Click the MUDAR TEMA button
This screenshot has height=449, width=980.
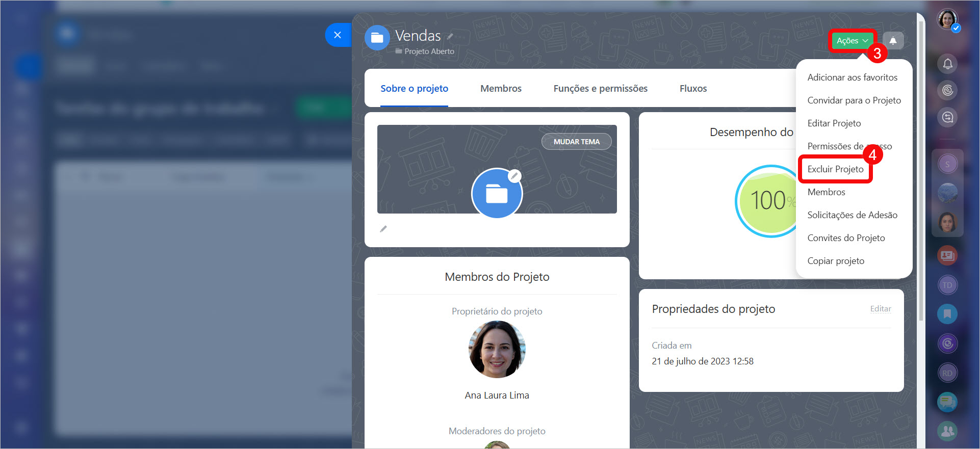pos(576,142)
